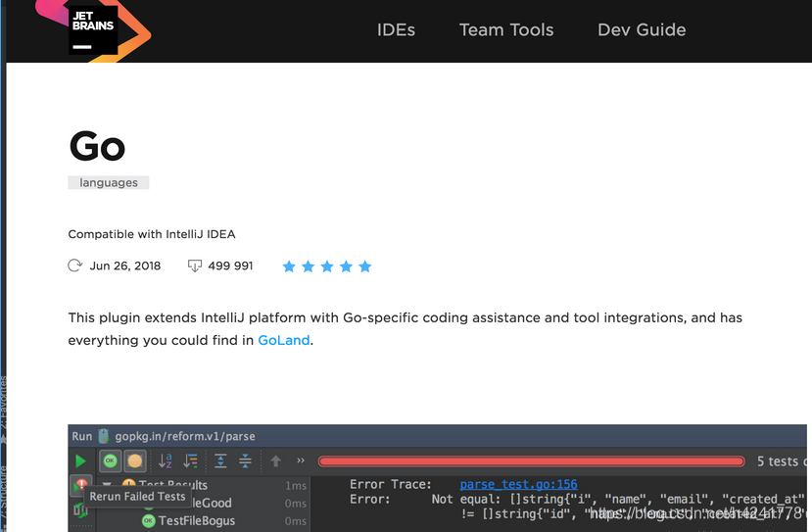
Task: Collapse the Test Results tree node
Action: click(x=107, y=485)
